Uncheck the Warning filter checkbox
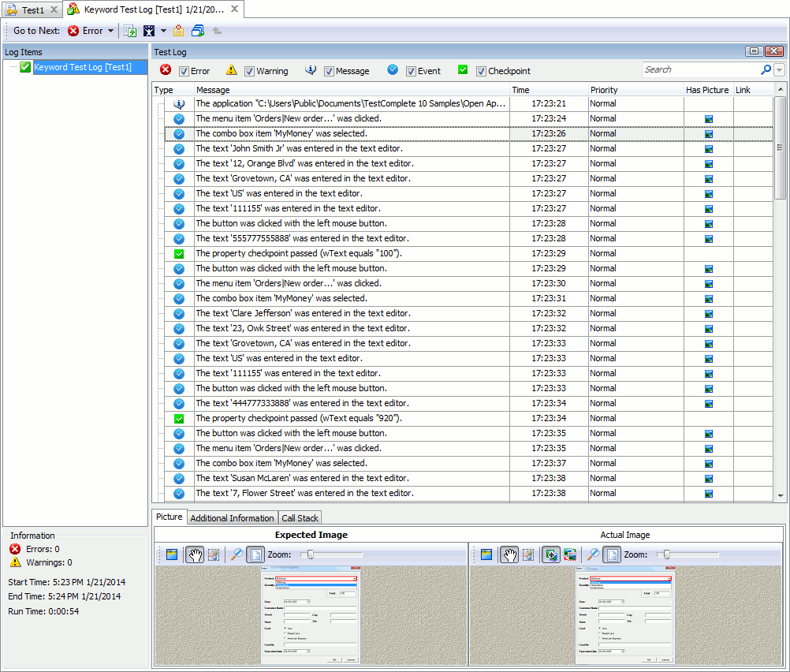The image size is (790, 672). click(249, 70)
